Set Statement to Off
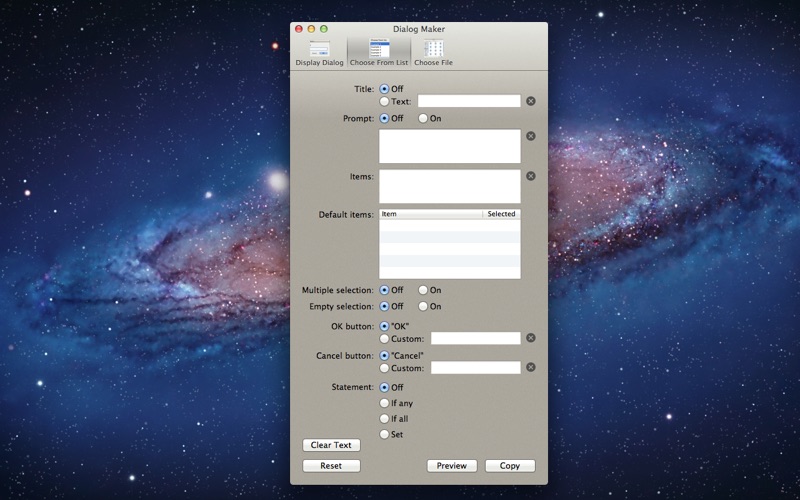This screenshot has height=500, width=800. point(384,387)
